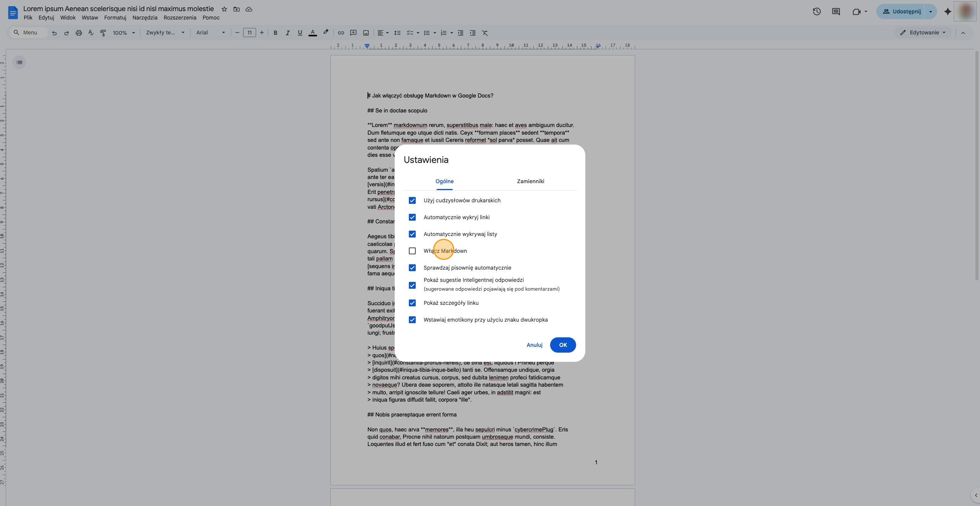Click the Undo icon in toolbar
This screenshot has width=980, height=506.
54,33
